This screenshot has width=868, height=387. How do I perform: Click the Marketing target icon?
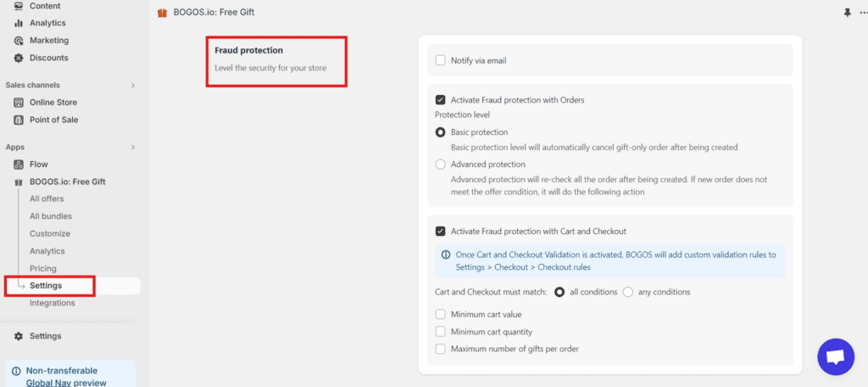point(19,41)
